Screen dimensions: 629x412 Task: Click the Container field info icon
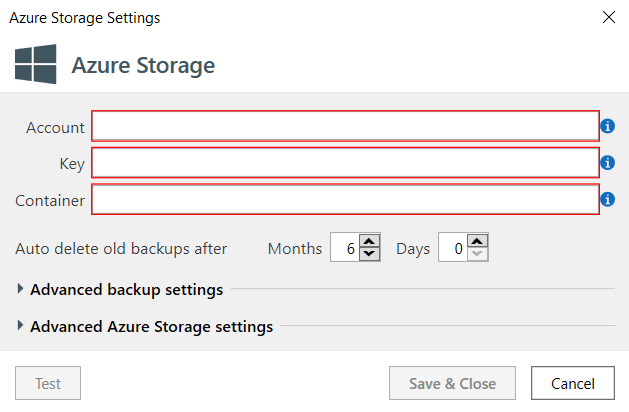pos(608,199)
